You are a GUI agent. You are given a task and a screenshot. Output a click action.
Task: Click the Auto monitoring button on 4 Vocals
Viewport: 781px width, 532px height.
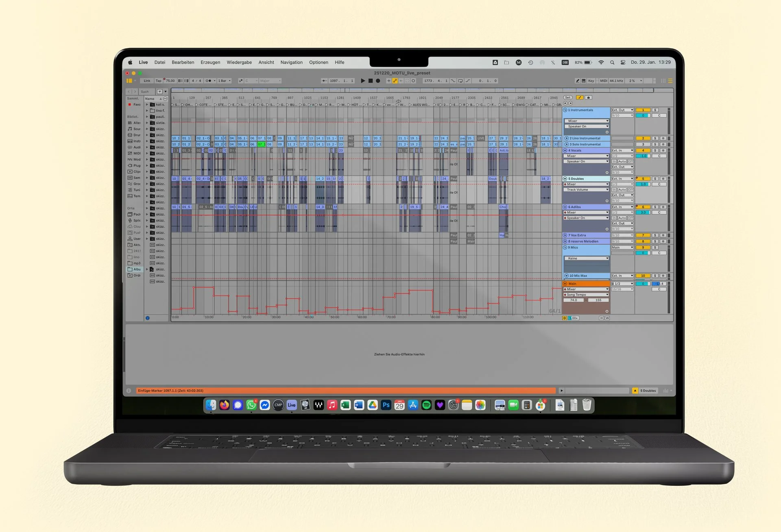click(x=622, y=161)
